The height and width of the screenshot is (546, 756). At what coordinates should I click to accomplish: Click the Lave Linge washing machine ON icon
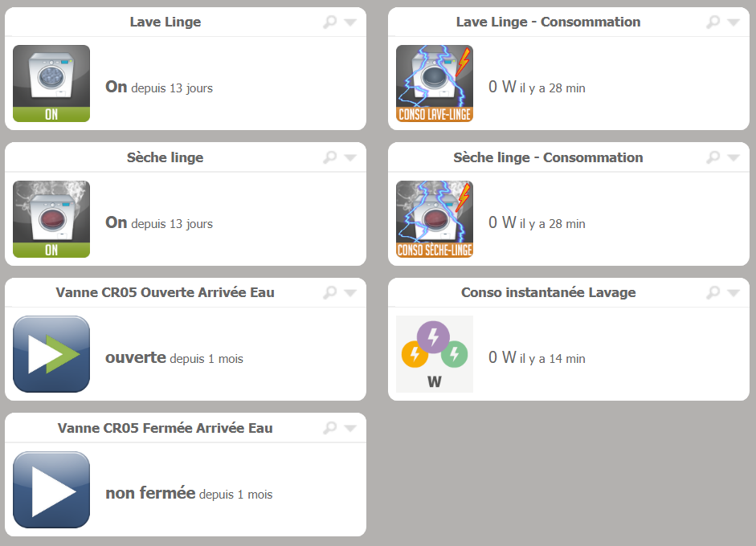(x=51, y=84)
